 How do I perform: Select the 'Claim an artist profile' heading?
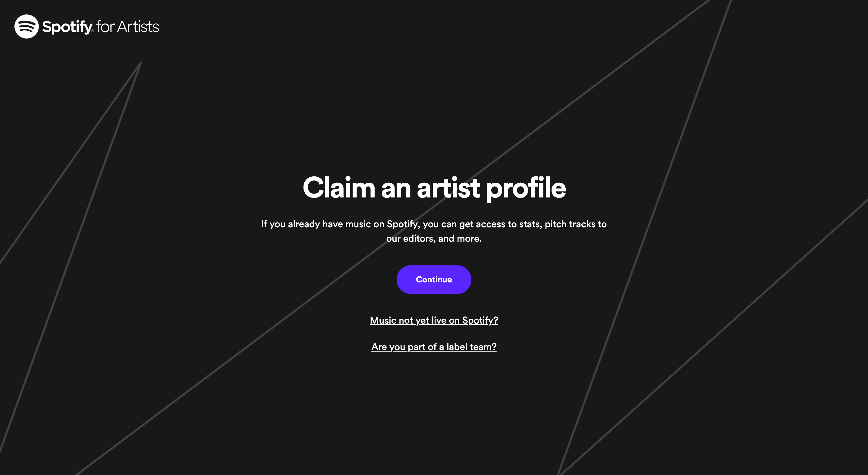click(434, 188)
